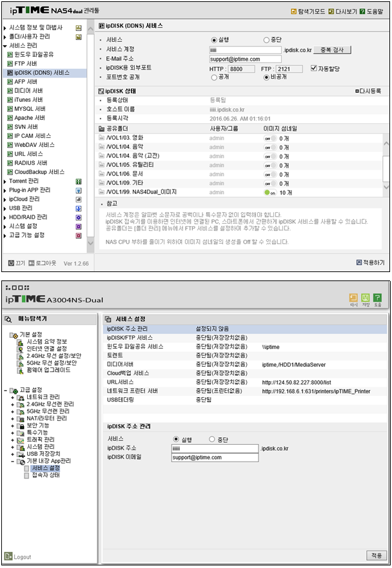
Task: Click the ipCloud 관리 icon
Action: 78,200
